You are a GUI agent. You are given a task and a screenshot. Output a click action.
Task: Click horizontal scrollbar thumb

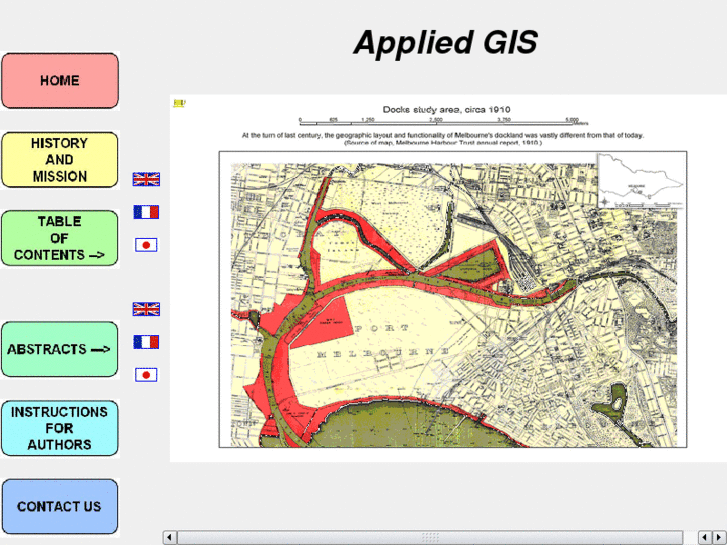click(430, 537)
